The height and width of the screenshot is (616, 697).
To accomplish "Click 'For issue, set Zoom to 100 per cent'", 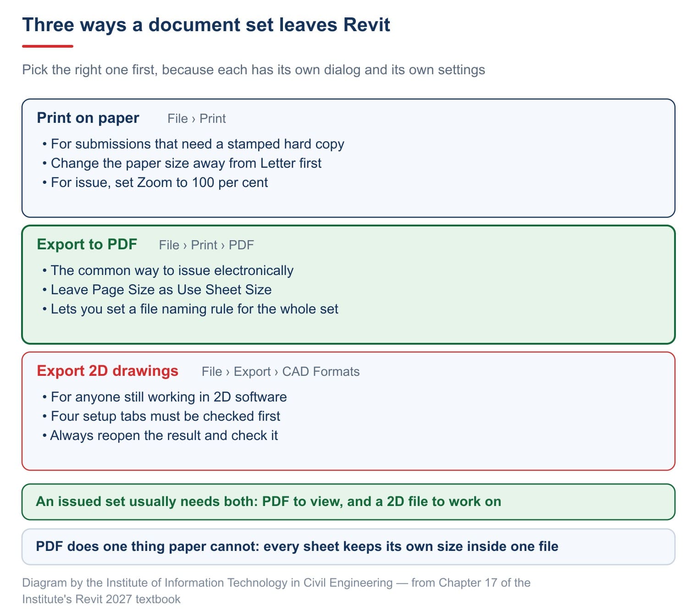I will click(x=159, y=182).
